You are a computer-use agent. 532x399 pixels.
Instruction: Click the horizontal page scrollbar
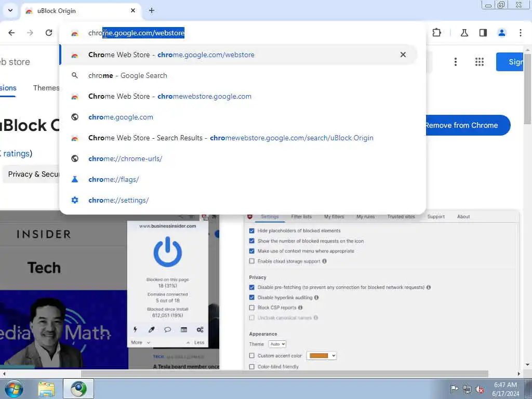point(284,374)
